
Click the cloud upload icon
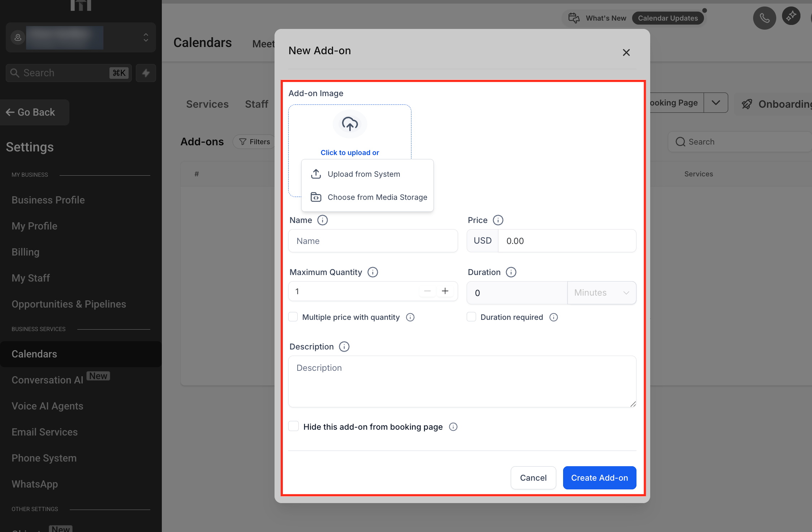tap(350, 124)
